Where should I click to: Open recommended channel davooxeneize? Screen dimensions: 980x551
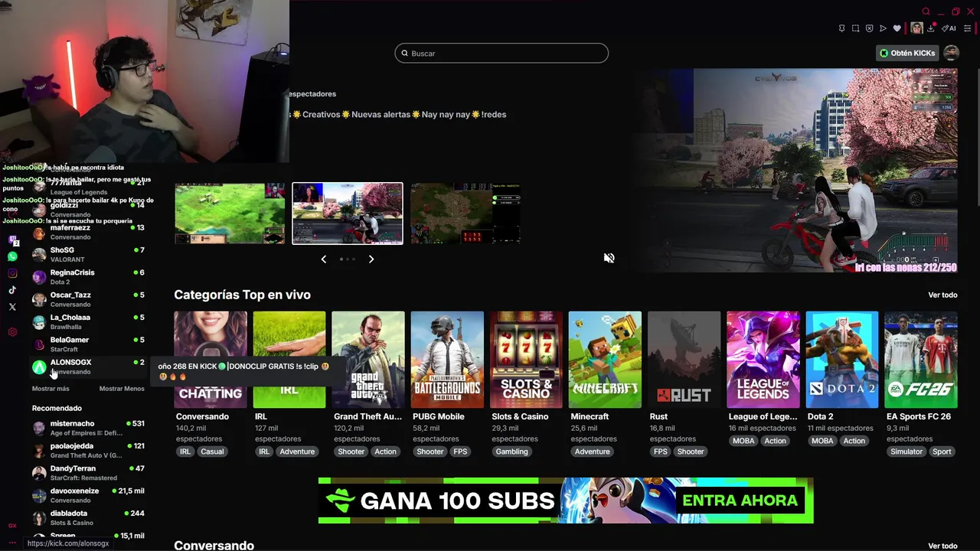point(88,495)
